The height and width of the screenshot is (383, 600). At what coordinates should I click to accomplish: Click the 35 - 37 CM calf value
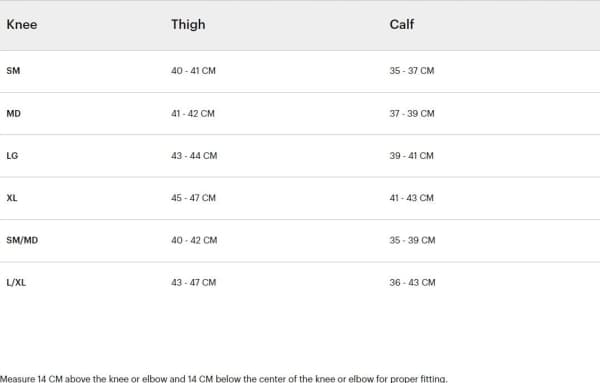pyautogui.click(x=412, y=71)
